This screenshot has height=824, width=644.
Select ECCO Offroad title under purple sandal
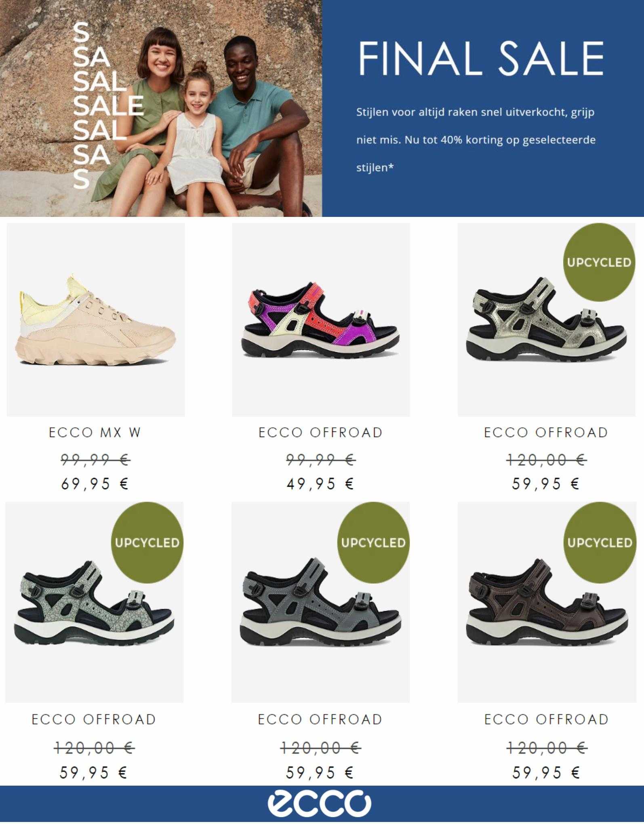click(320, 433)
